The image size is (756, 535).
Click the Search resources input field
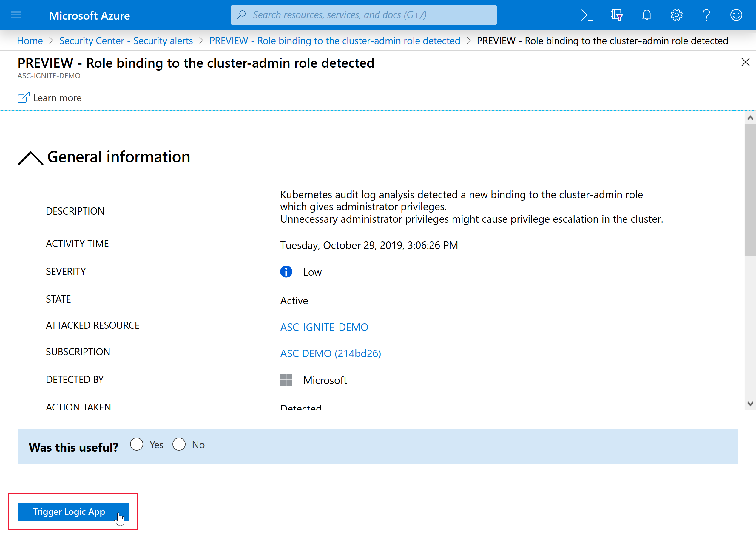tap(369, 15)
